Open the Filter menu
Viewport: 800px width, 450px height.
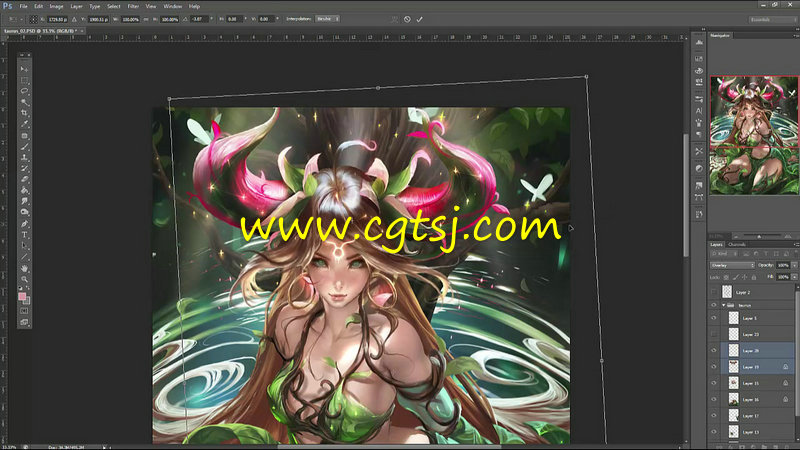click(133, 6)
